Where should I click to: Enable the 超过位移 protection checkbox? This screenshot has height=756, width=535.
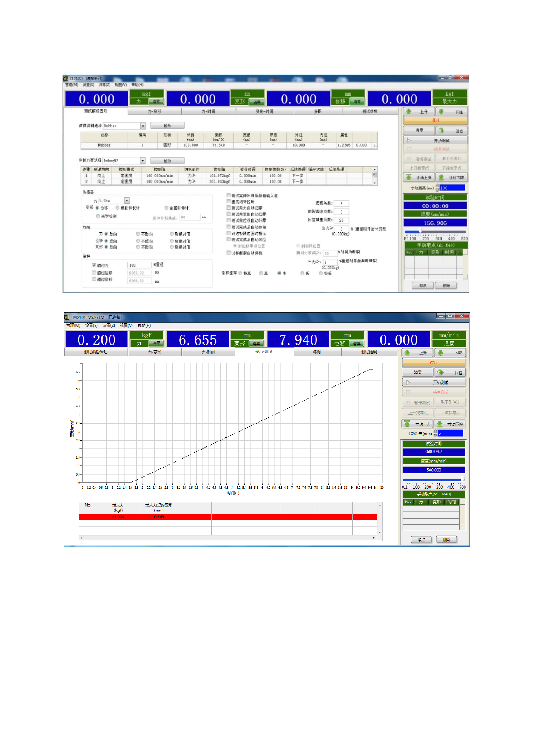pyautogui.click(x=94, y=272)
